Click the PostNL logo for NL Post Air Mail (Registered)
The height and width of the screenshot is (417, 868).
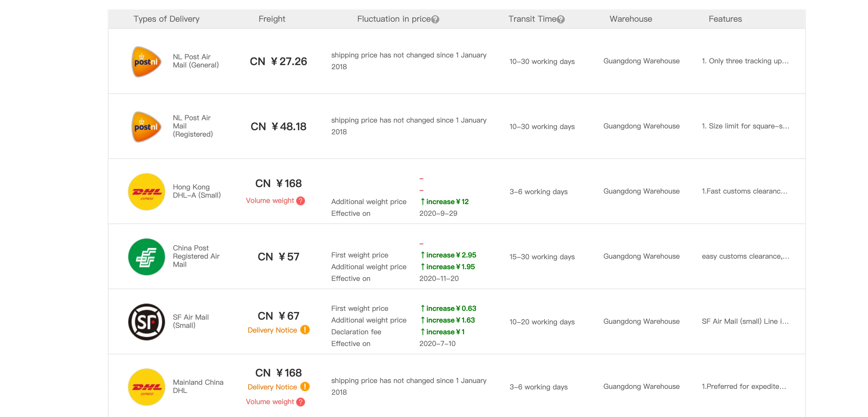pos(146,127)
